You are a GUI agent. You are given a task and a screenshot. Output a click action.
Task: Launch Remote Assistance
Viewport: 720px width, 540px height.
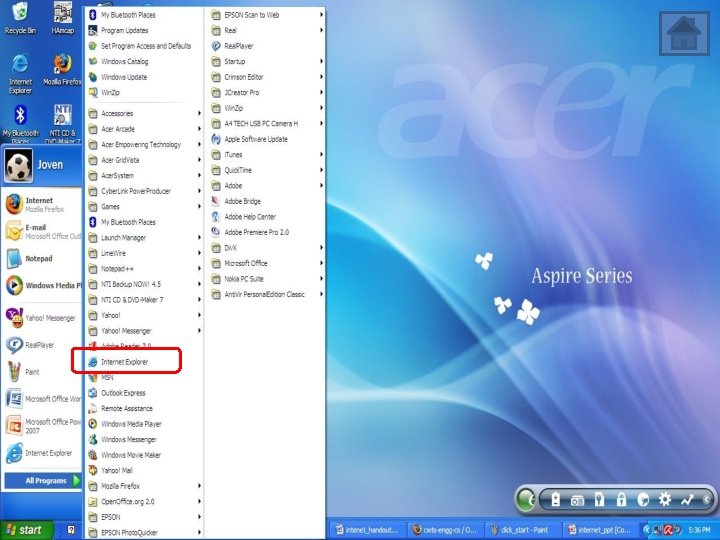(x=144, y=409)
